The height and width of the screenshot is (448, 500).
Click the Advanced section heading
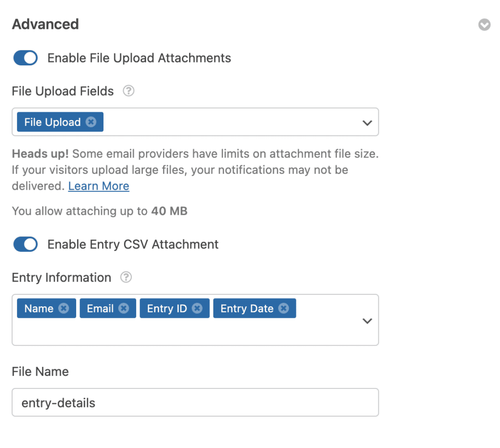[45, 24]
